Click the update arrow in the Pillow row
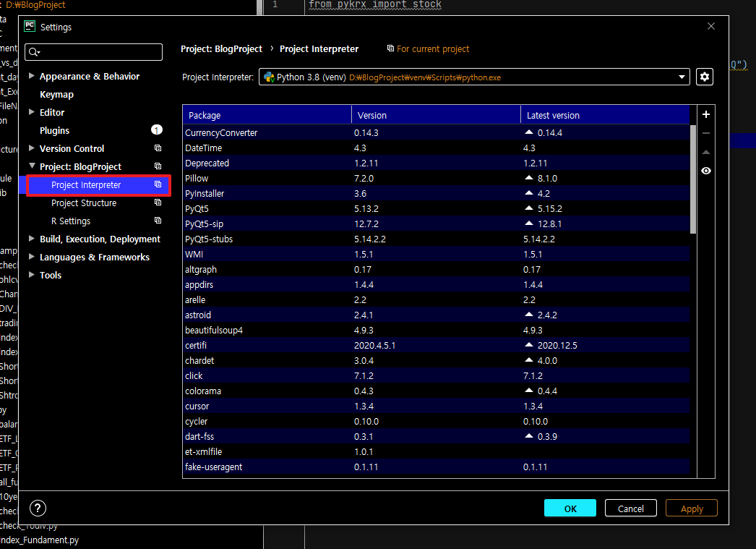 click(x=529, y=178)
